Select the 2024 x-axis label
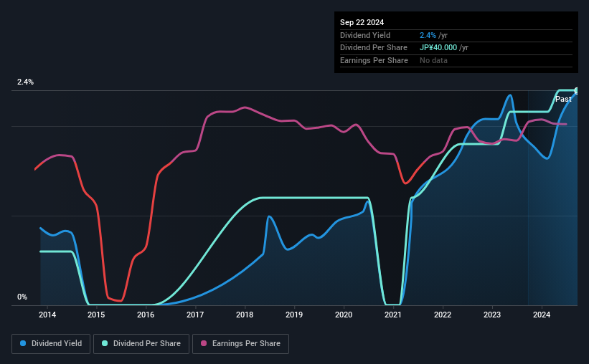This screenshot has height=364, width=589. point(542,315)
